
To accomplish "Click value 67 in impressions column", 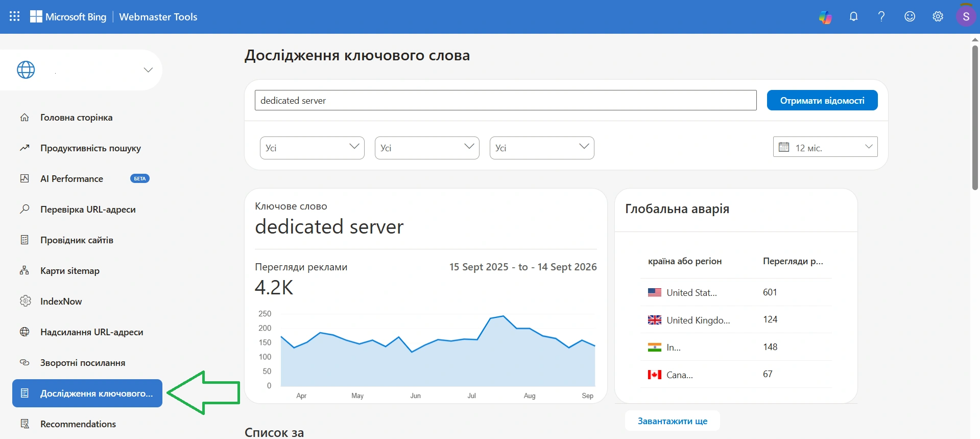I will click(x=768, y=374).
